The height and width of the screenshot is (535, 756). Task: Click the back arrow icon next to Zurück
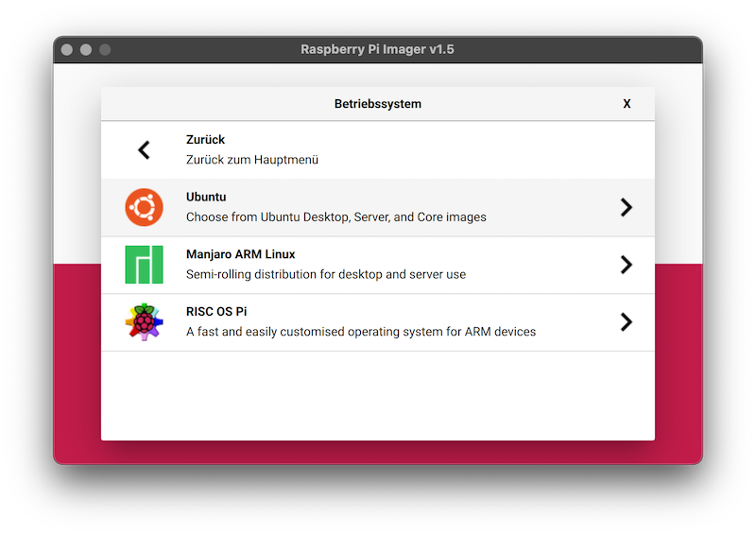(x=144, y=150)
